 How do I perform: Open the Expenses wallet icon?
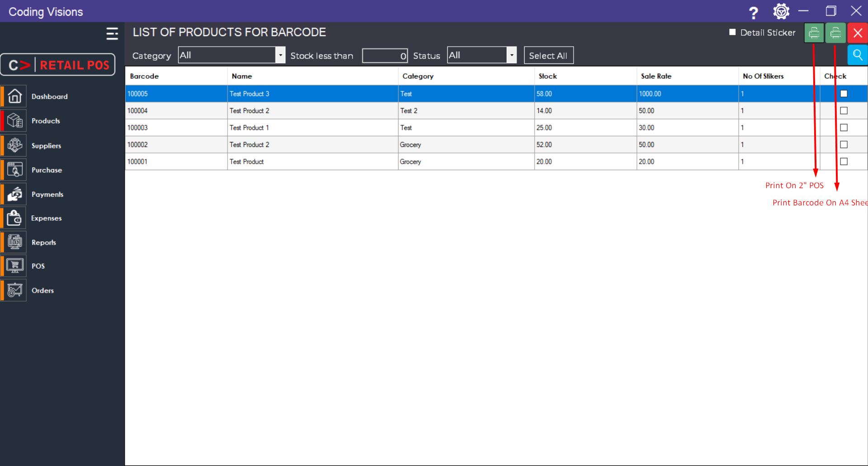point(15,218)
